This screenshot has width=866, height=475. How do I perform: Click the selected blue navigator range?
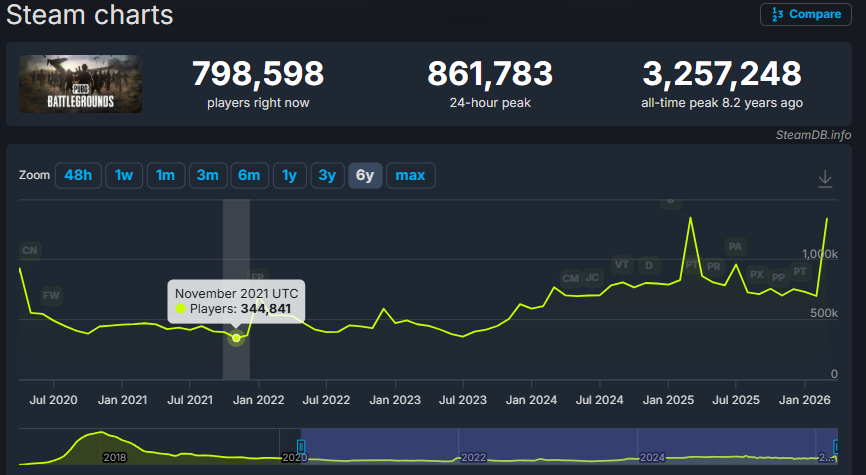pyautogui.click(x=569, y=446)
